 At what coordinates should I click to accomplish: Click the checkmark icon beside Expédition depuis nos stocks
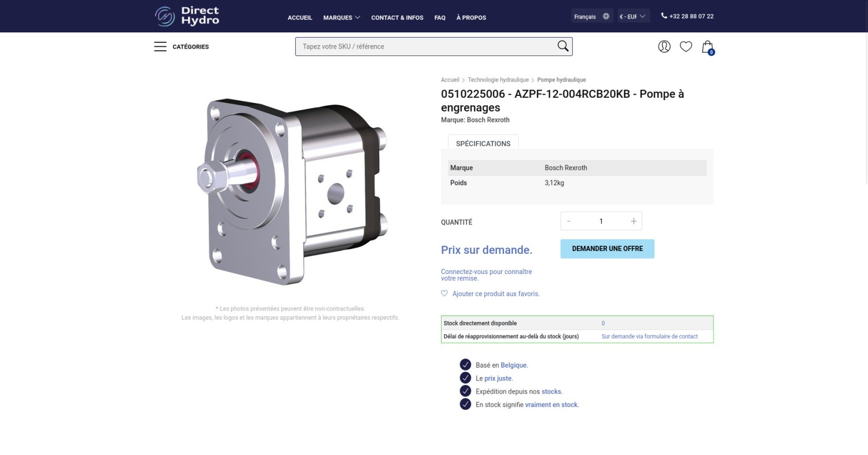pyautogui.click(x=465, y=391)
